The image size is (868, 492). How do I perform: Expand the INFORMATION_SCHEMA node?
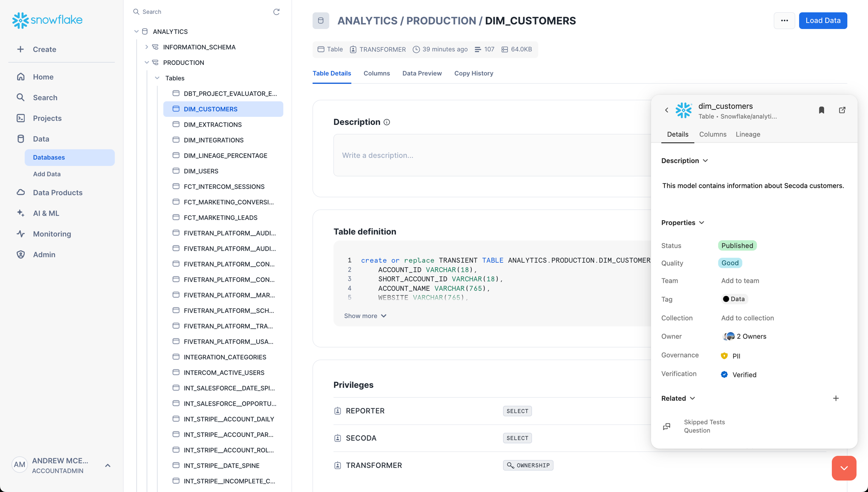(x=147, y=47)
